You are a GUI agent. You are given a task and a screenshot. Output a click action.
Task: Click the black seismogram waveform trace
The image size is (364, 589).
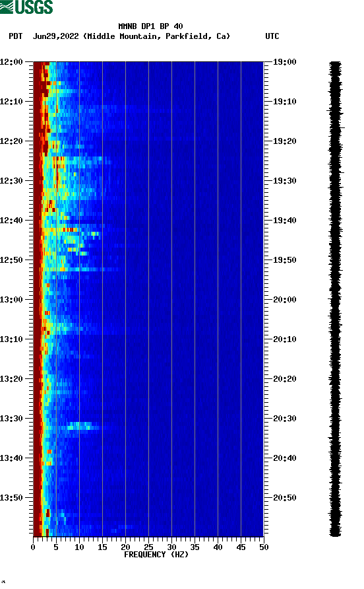coord(336,298)
